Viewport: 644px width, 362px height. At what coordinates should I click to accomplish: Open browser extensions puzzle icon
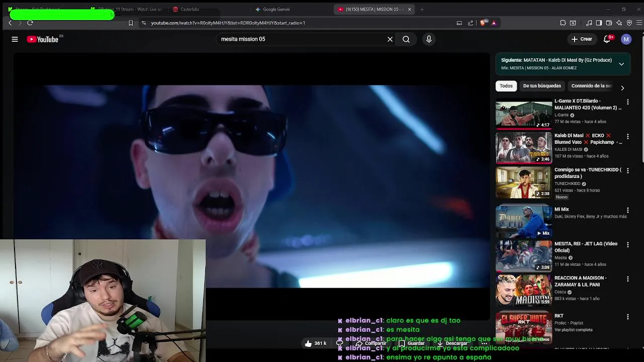click(x=563, y=23)
